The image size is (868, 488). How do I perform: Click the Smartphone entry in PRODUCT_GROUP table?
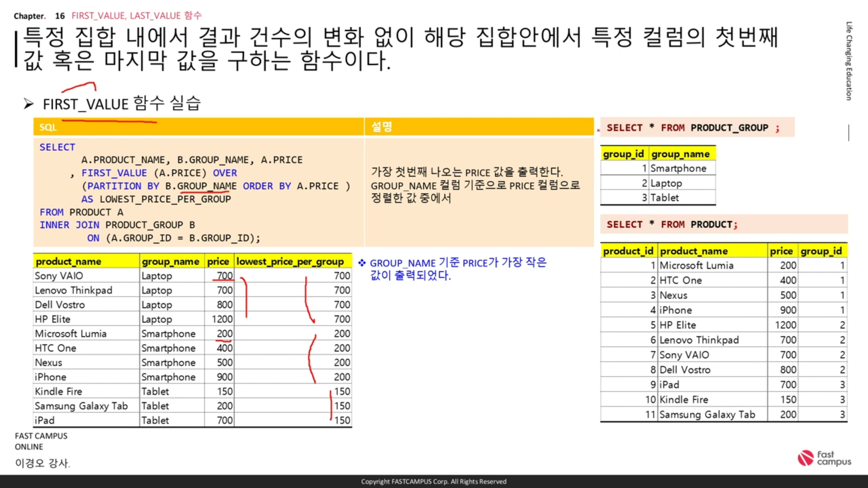(678, 169)
